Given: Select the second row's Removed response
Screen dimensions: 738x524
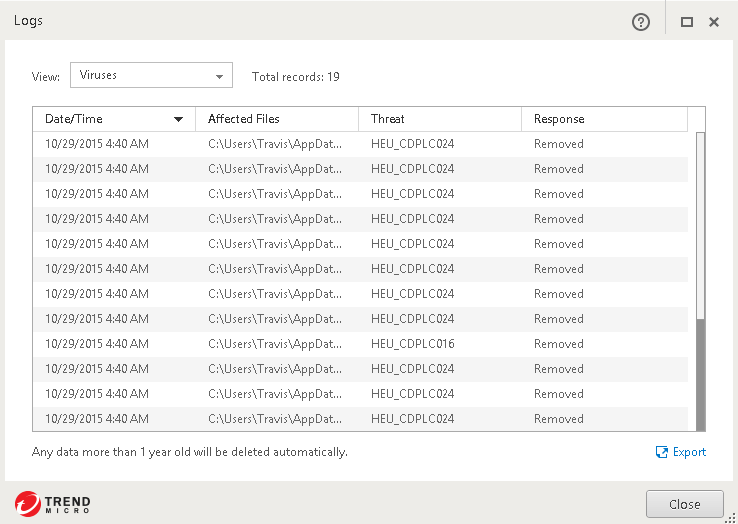Looking at the screenshot, I should pyautogui.click(x=558, y=169).
